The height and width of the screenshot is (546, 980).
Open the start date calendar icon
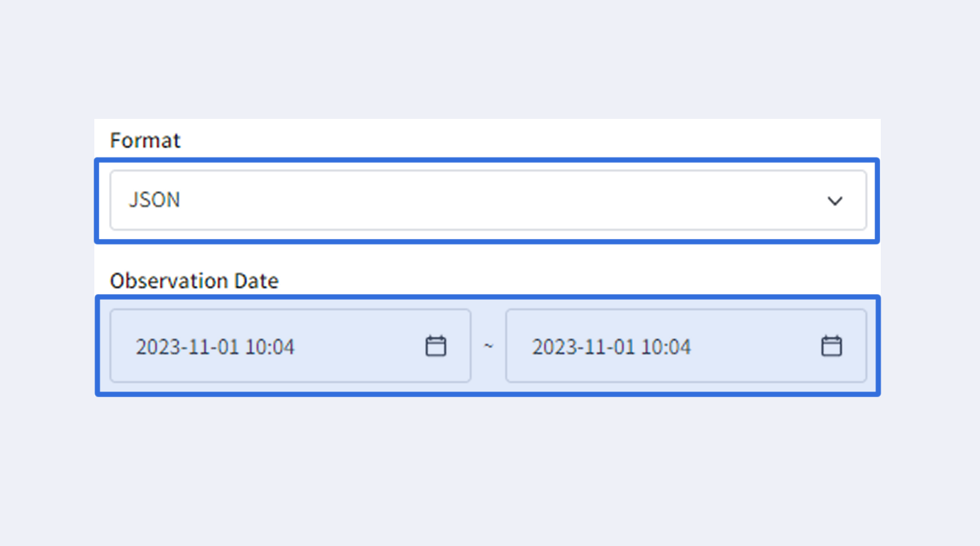[435, 346]
